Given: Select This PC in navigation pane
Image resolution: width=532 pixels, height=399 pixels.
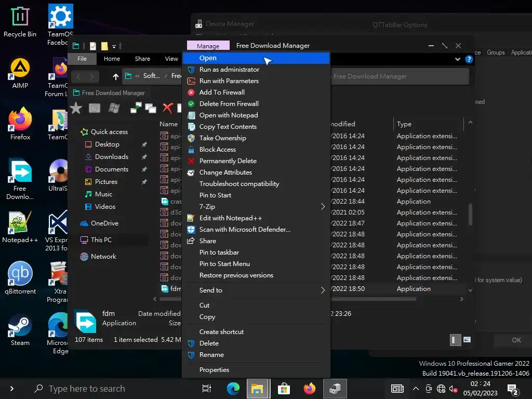Looking at the screenshot, I should coord(101,240).
